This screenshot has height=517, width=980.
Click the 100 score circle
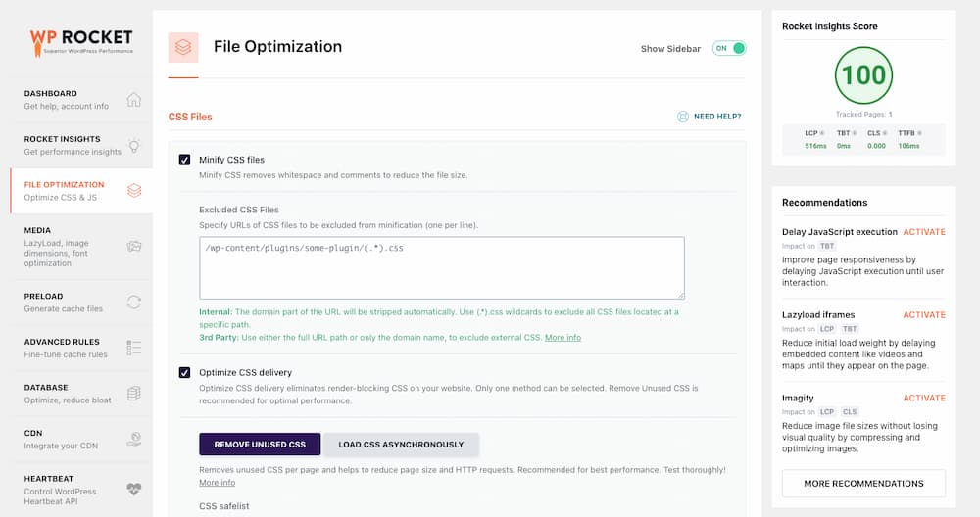pos(863,75)
